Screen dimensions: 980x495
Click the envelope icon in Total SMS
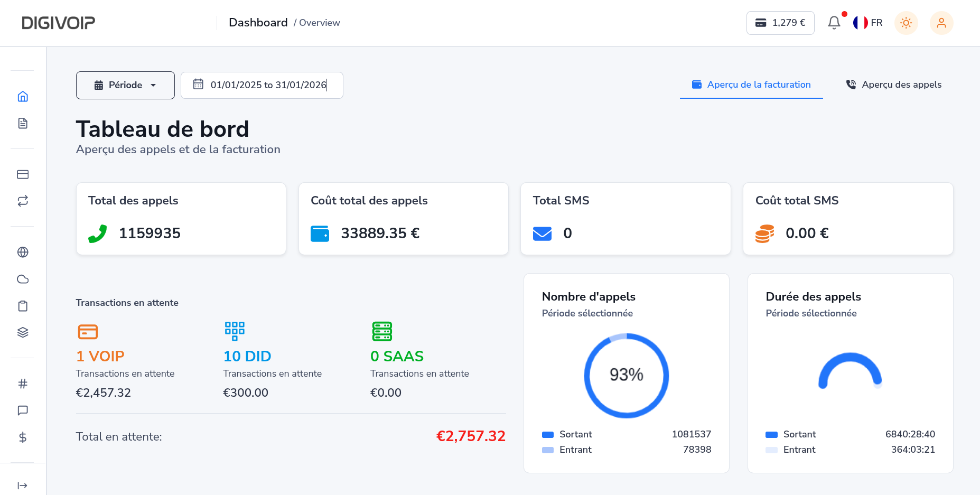click(x=542, y=234)
